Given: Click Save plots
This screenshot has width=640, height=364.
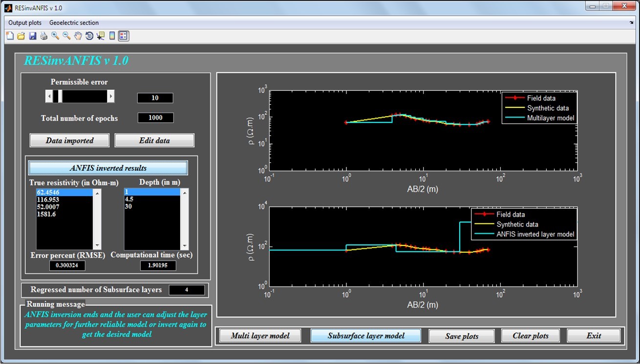Looking at the screenshot, I should pos(461,335).
